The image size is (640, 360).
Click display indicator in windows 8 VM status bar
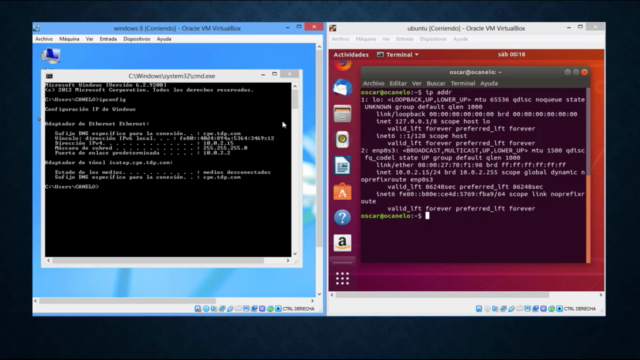246,309
